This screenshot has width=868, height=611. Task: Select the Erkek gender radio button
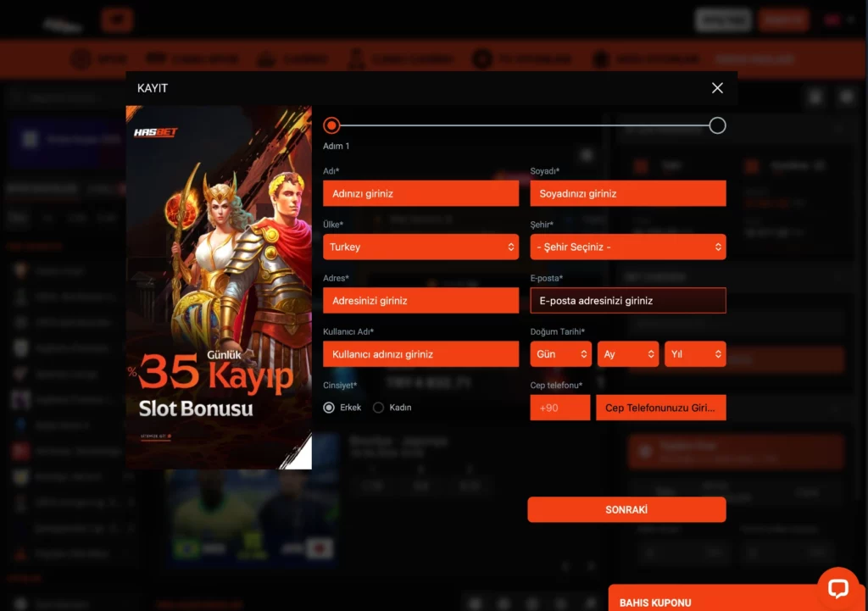tap(329, 408)
